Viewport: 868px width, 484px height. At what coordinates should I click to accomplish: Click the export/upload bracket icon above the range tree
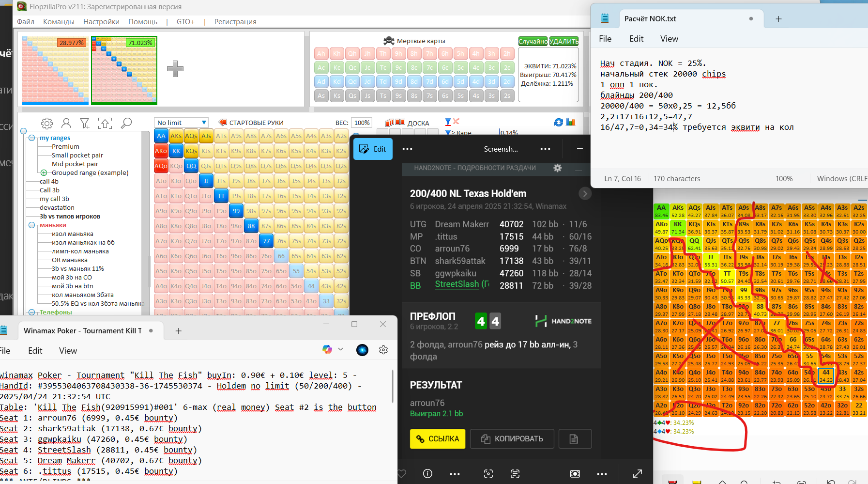tap(105, 123)
